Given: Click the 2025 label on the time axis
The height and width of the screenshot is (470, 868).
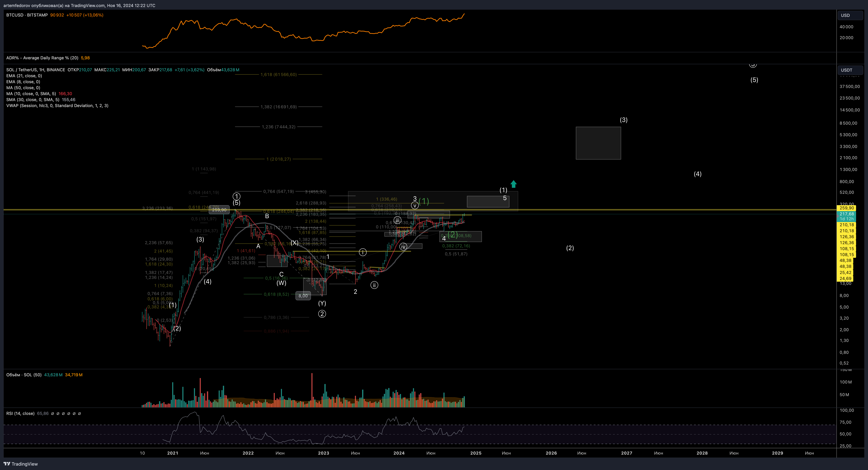Looking at the screenshot, I should point(476,453).
